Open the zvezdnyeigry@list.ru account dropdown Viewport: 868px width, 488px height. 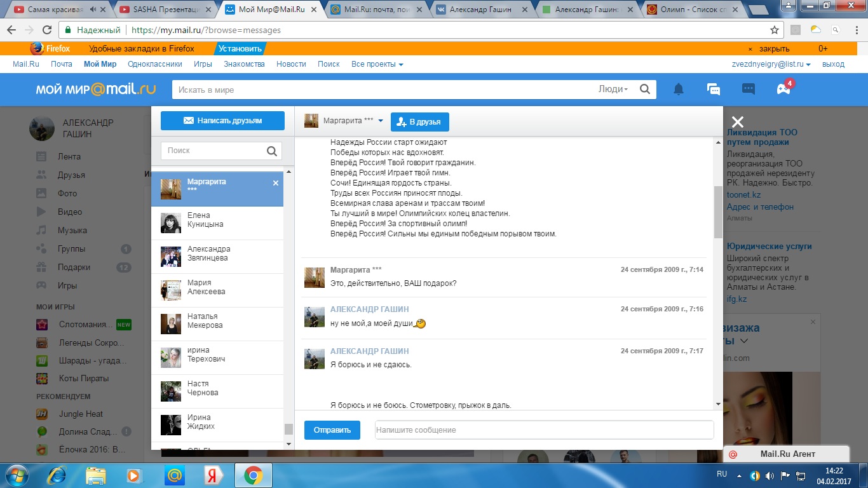click(x=771, y=64)
